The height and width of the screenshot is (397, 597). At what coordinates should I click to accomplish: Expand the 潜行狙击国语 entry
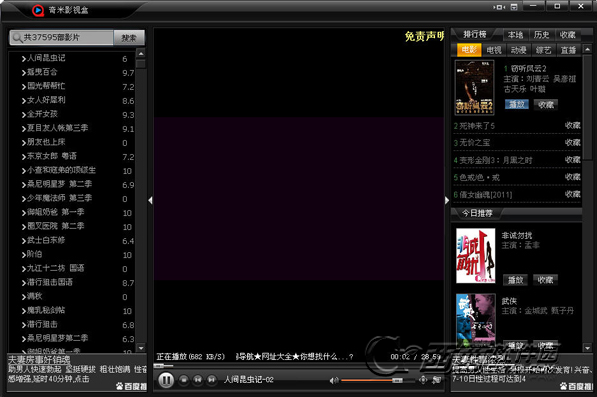click(x=24, y=283)
